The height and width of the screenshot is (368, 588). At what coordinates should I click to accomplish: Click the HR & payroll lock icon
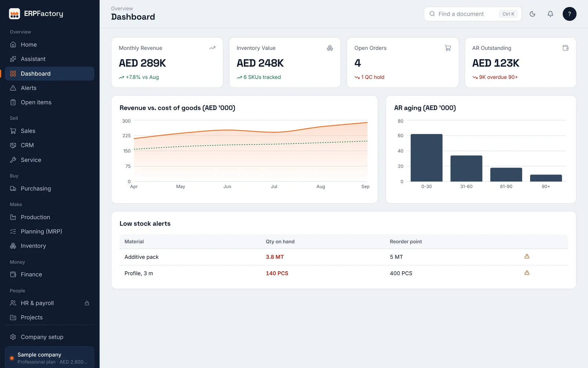[x=87, y=303]
